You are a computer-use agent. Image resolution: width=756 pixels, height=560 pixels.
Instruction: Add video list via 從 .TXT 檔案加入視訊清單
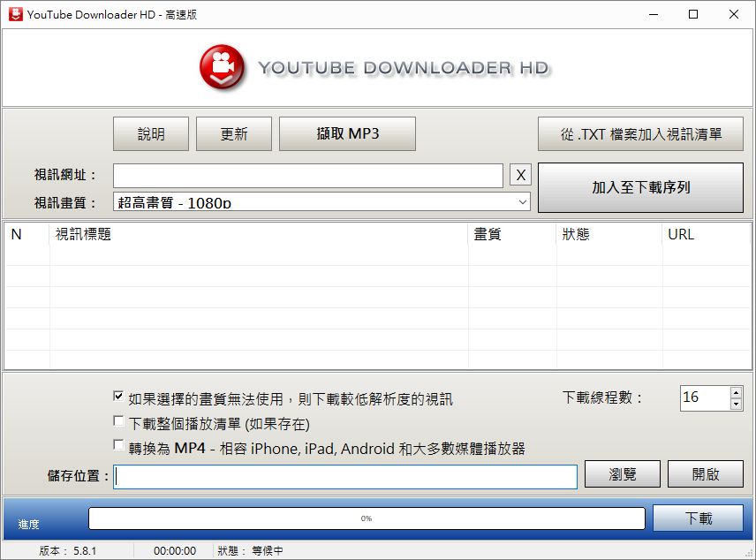coord(640,133)
